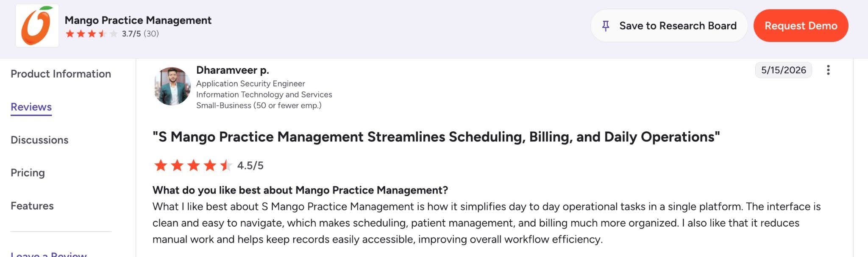This screenshot has height=257, width=868.
Task: Click the Mango Practice Management logo icon
Action: (37, 25)
